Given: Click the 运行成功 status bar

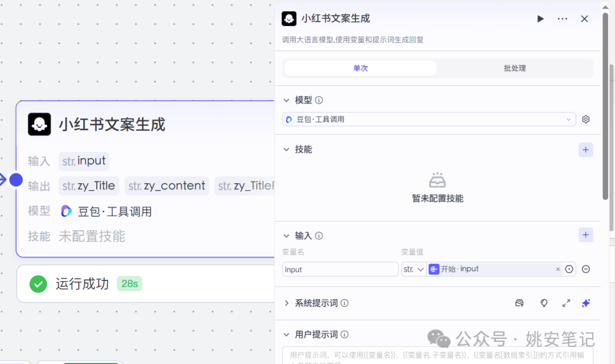Looking at the screenshot, I should tap(146, 284).
